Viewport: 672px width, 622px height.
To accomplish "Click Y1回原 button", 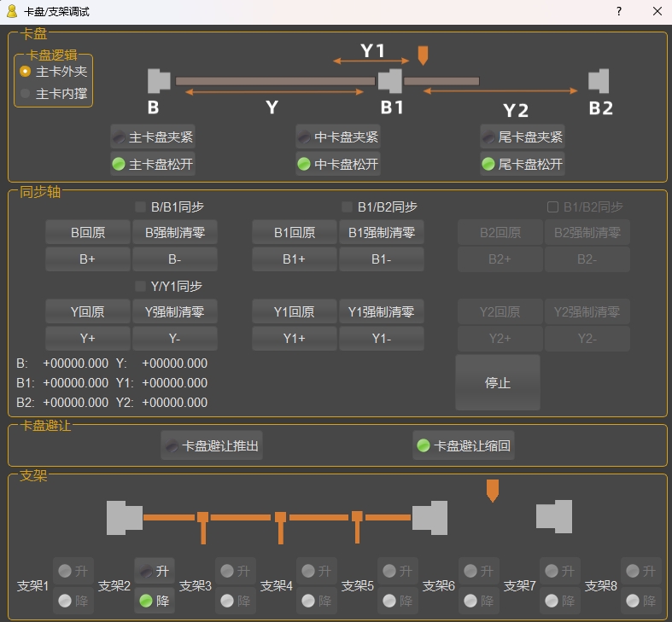I will tap(295, 311).
